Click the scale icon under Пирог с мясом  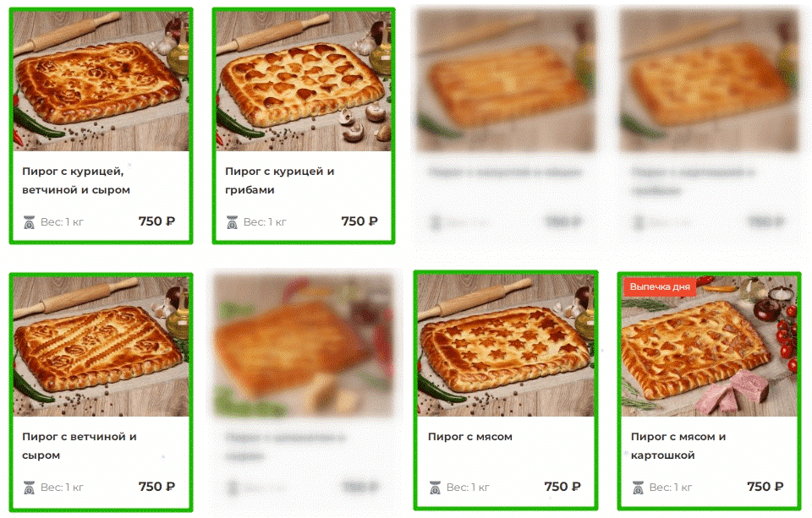pyautogui.click(x=435, y=488)
